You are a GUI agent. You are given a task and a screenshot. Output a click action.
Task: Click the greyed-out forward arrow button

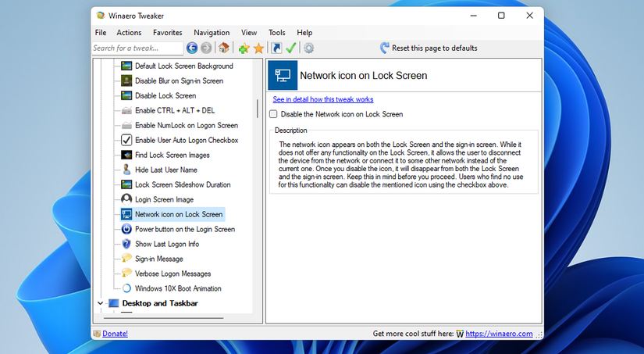pyautogui.click(x=206, y=48)
